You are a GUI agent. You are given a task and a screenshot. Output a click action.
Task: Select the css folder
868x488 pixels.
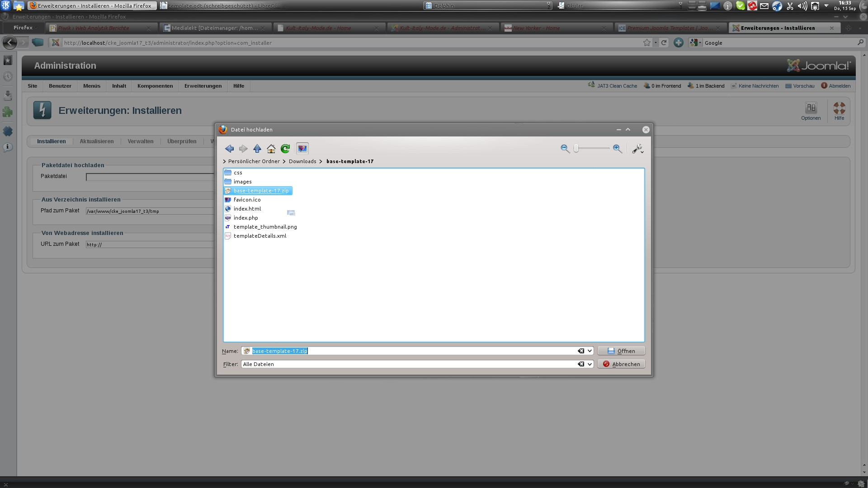point(233,173)
